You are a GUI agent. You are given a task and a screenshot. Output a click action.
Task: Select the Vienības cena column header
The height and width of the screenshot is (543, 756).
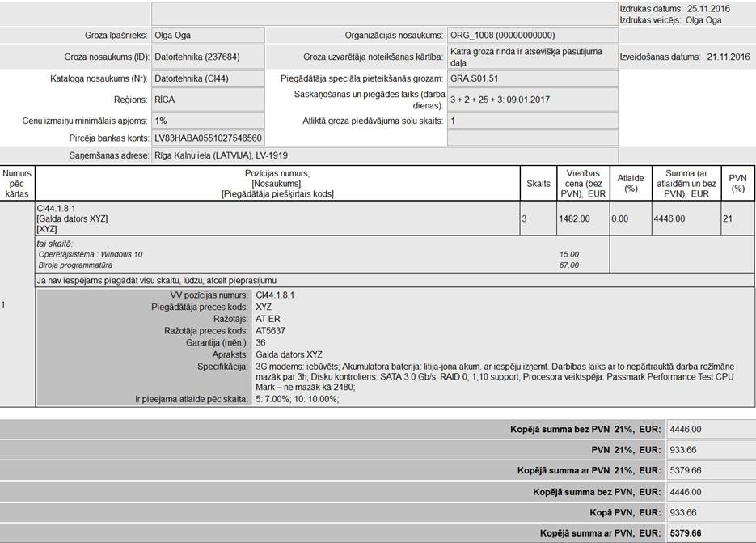582,184
